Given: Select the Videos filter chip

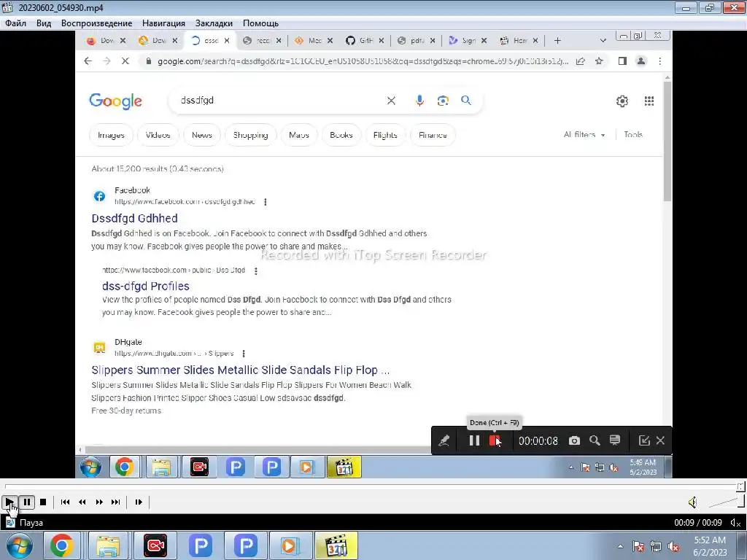Looking at the screenshot, I should pyautogui.click(x=158, y=135).
